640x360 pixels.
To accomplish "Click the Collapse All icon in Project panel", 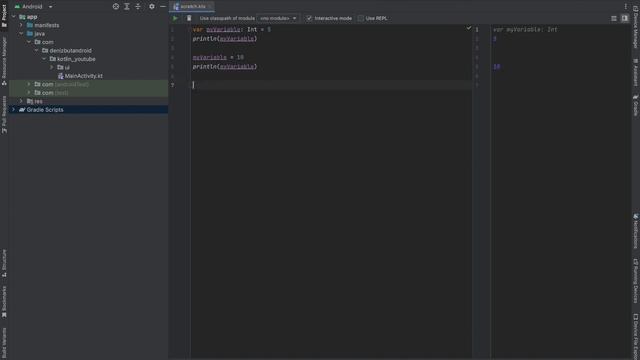I will [138, 7].
